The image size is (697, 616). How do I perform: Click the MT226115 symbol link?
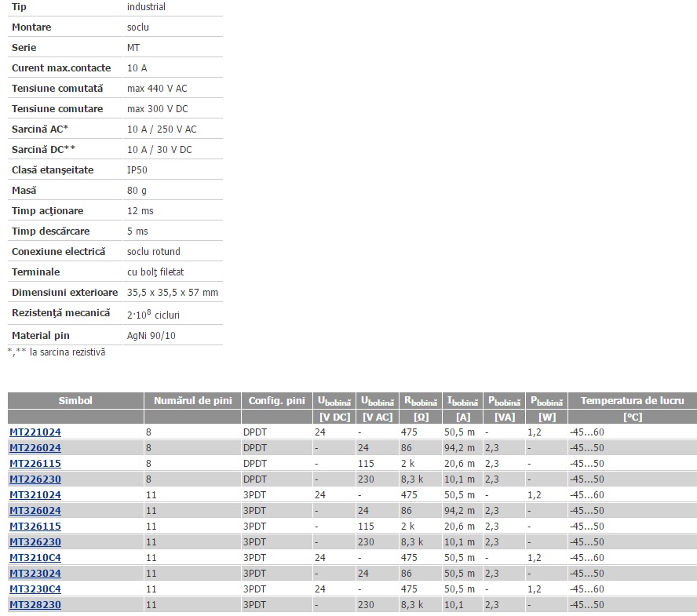tap(35, 464)
